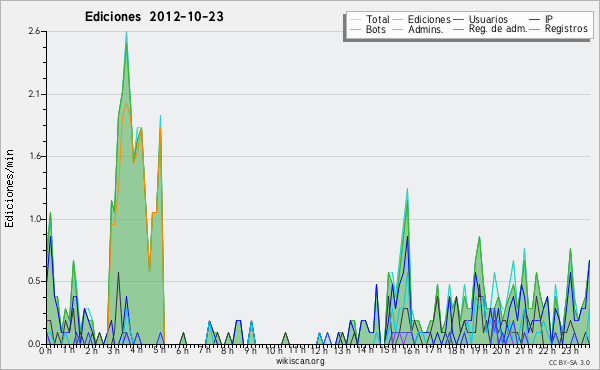The height and width of the screenshot is (370, 600).
Task: Click the '23 h' x-axis label
Action: [x=570, y=350]
